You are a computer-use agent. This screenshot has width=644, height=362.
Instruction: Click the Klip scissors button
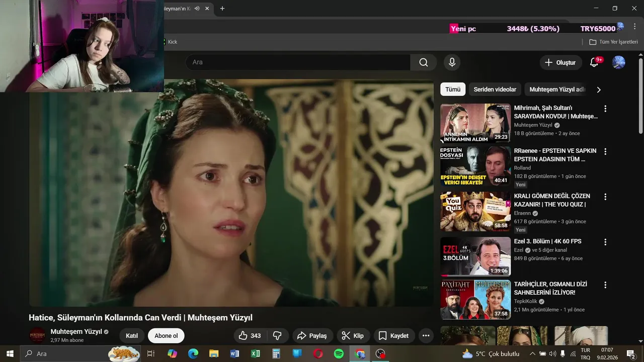point(353,335)
